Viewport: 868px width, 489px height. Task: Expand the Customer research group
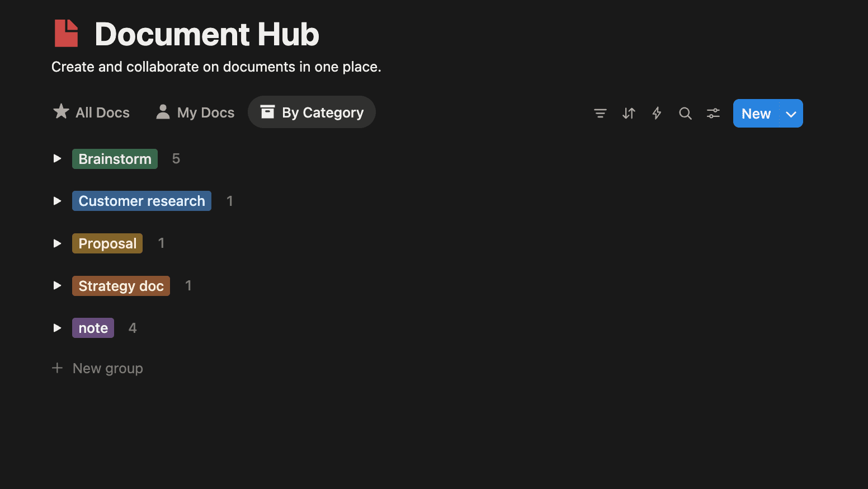tap(58, 201)
